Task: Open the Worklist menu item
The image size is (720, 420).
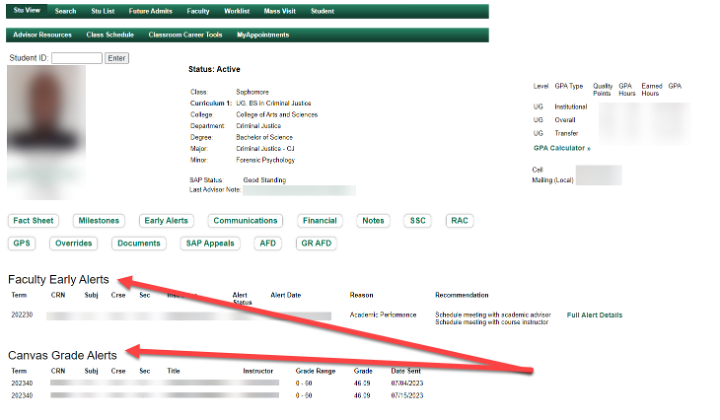Action: coord(237,11)
